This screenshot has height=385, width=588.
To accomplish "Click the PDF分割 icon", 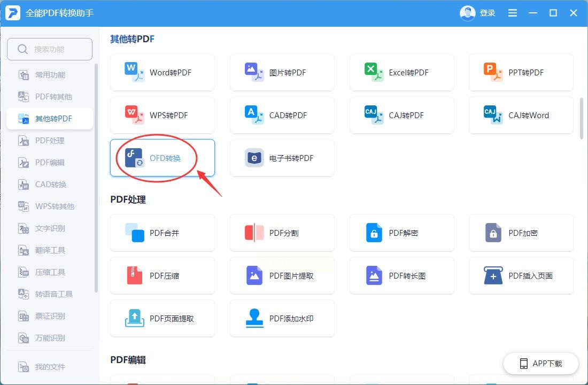I will 254,233.
